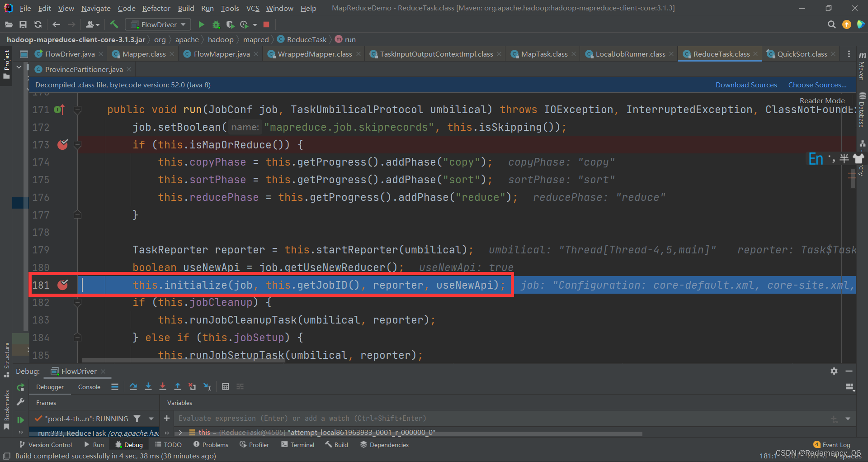This screenshot has width=868, height=462.
Task: Open the profiler run dropdown arrow
Action: 255,25
